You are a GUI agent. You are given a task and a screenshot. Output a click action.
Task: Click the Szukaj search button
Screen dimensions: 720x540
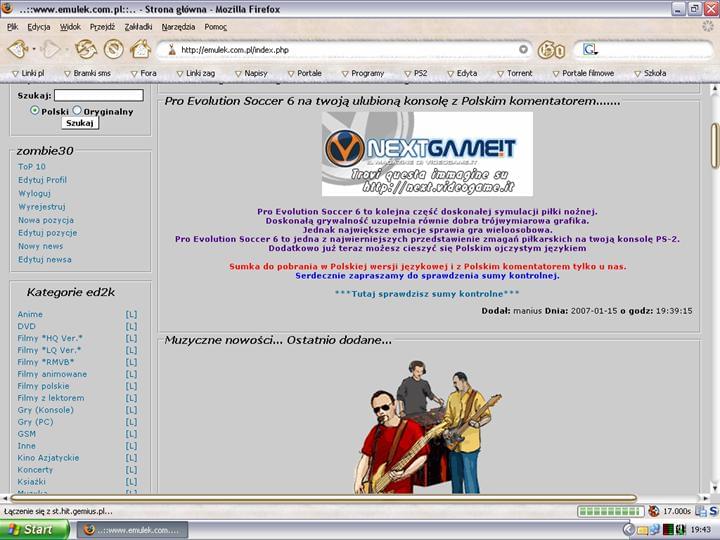point(80,123)
